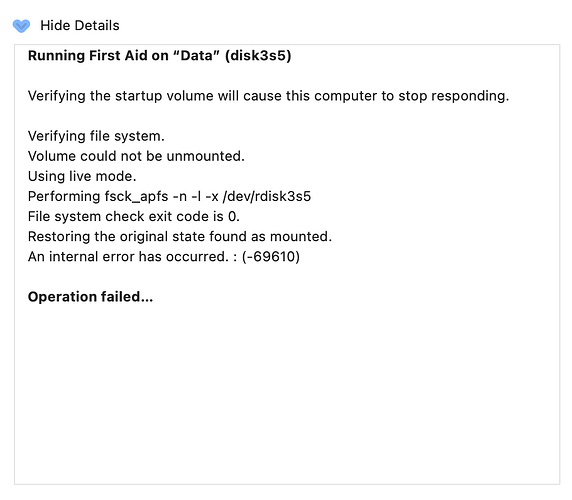
Task: Select the Using live mode line
Action: click(82, 176)
